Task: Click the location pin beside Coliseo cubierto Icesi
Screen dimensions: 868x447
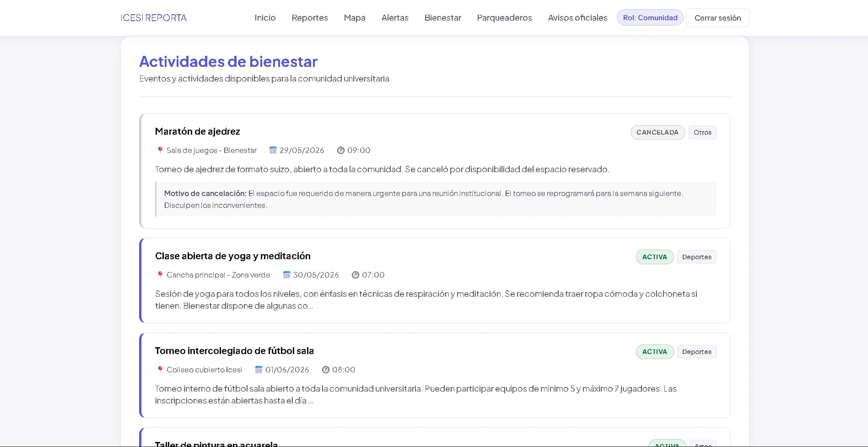Action: (x=160, y=370)
